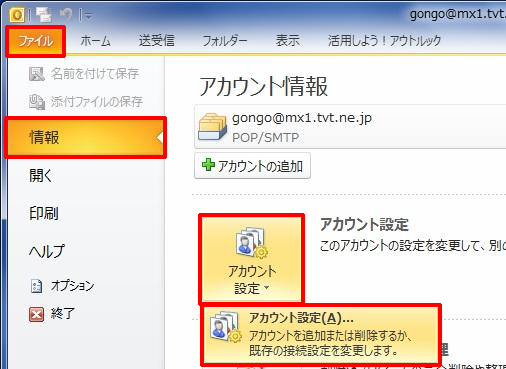This screenshot has height=369, width=506.
Task: Click the オプション document icon
Action: click(36, 286)
